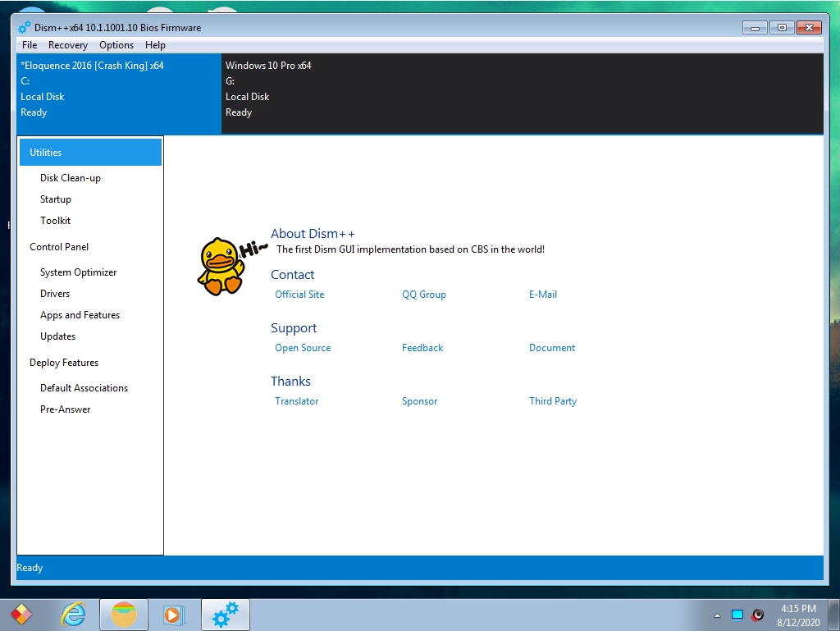Open the QQ Group link
Viewport: 840px width, 631px height.
click(x=424, y=294)
